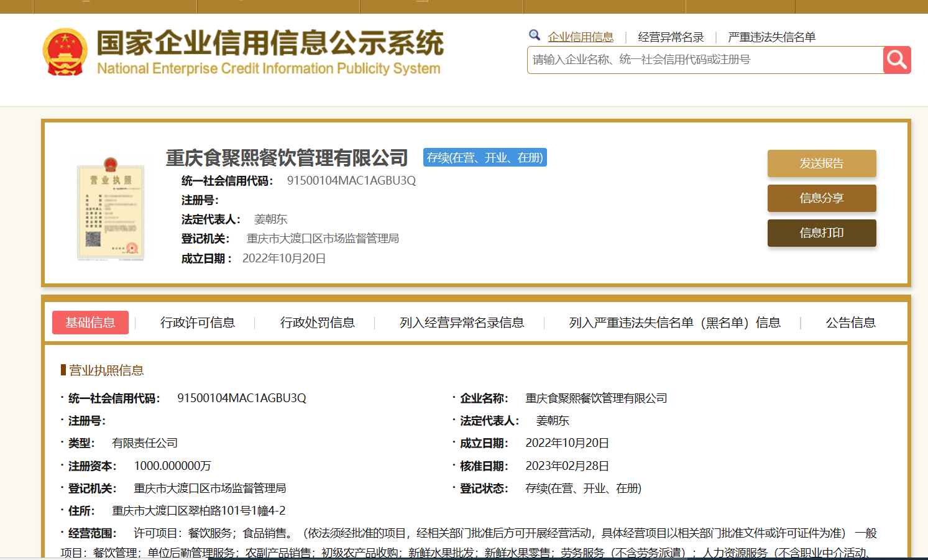Click the address 重庆市大渡口区翠柏路101号1幢4-2
This screenshot has height=560, width=928.
[199, 511]
